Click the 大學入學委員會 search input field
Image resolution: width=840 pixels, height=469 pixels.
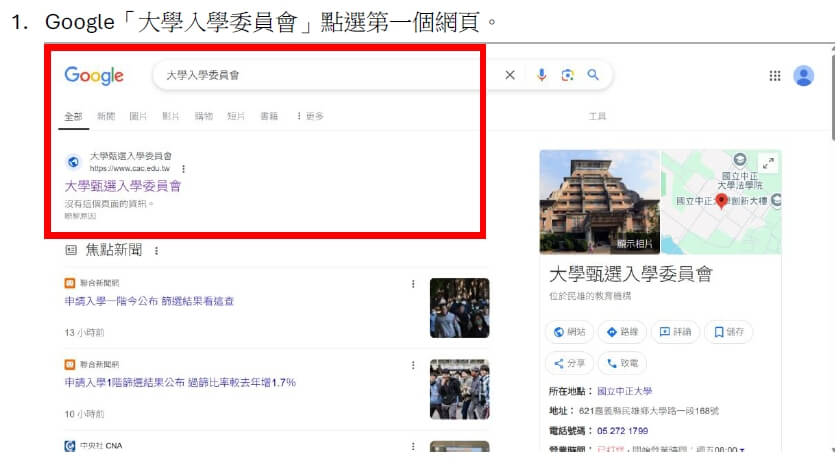tap(321, 75)
